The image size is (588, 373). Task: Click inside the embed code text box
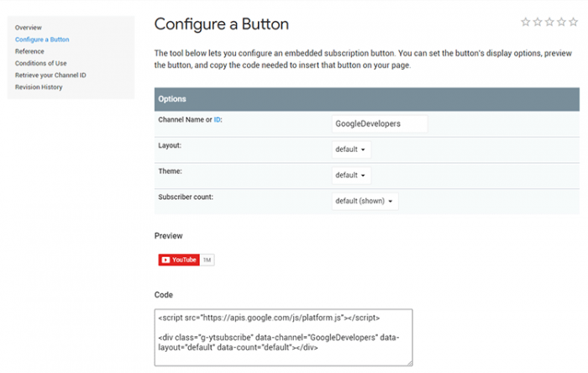pos(283,336)
